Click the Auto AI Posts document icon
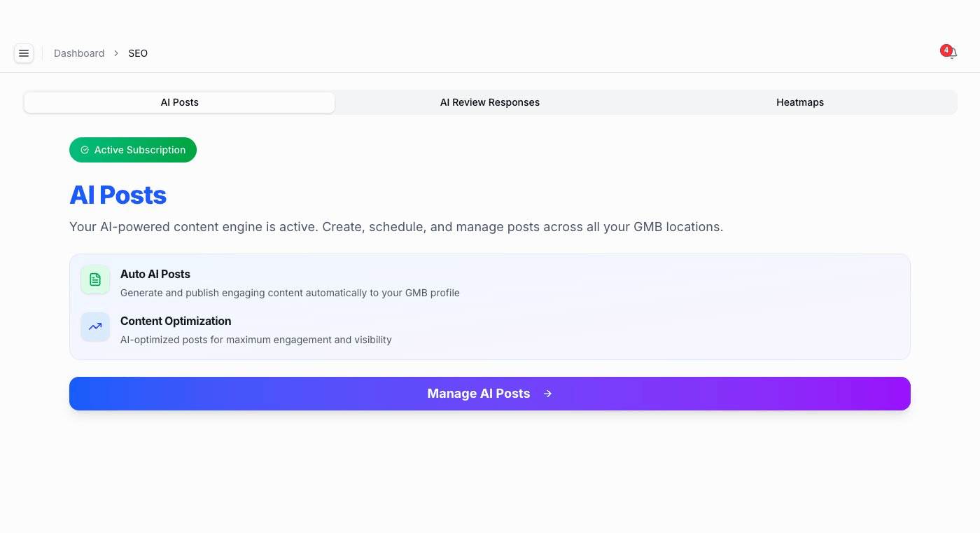This screenshot has width=980, height=533. click(x=95, y=279)
